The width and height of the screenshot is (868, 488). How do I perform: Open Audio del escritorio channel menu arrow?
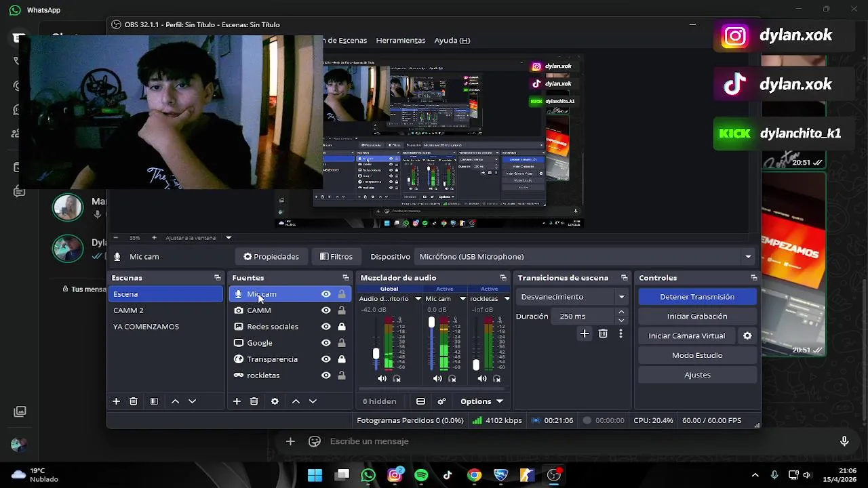point(418,299)
